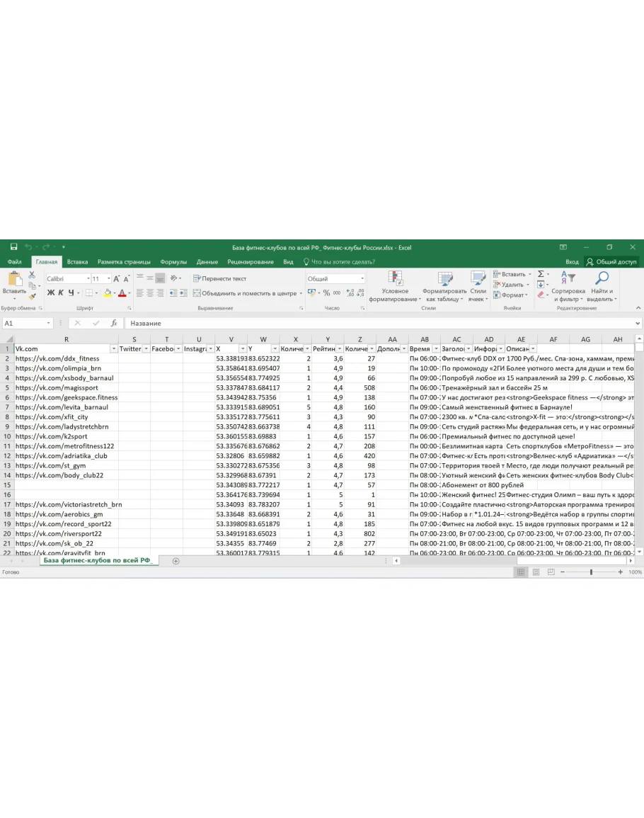Decrease font size with the small A icon
The width and height of the screenshot is (644, 818).
tap(126, 278)
